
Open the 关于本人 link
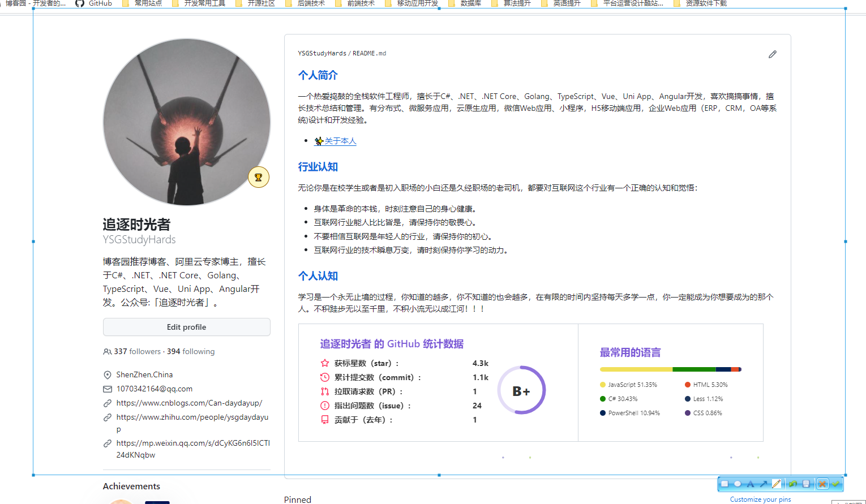pos(340,141)
